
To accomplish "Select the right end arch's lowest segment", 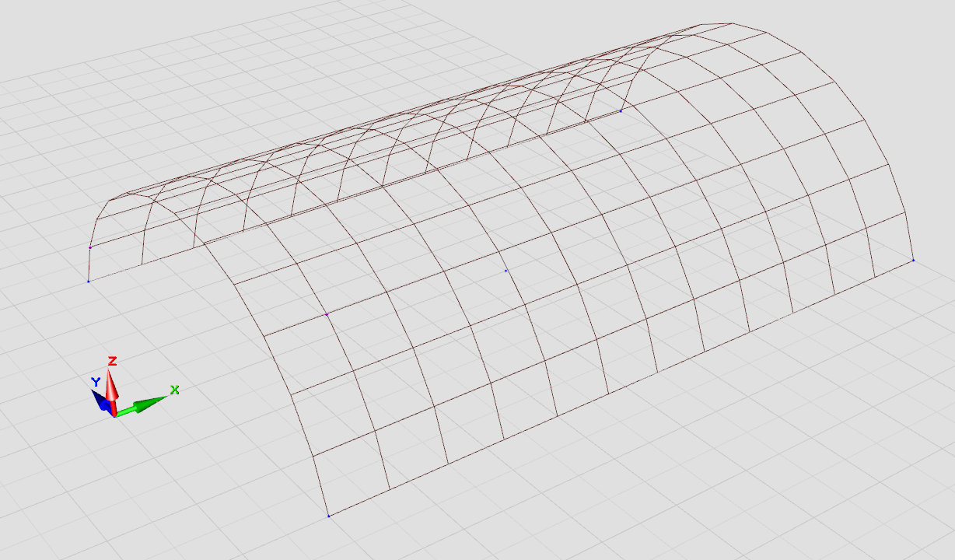I will pyautogui.click(x=910, y=237).
